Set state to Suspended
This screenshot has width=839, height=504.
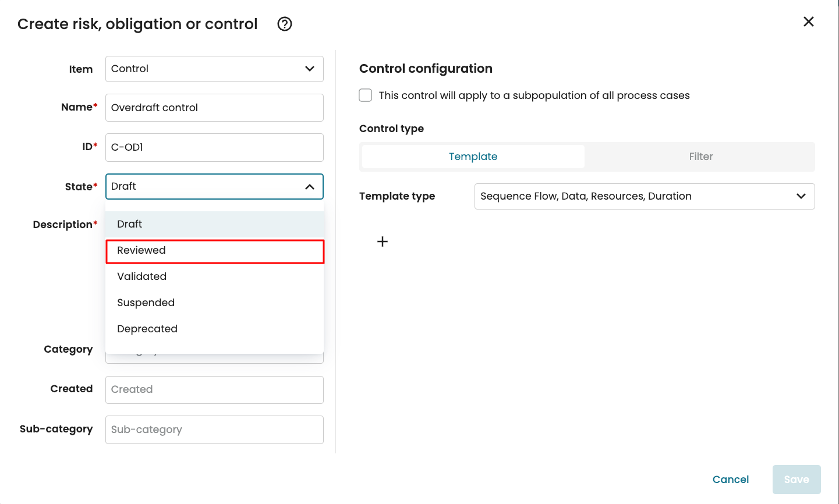[x=214, y=303]
